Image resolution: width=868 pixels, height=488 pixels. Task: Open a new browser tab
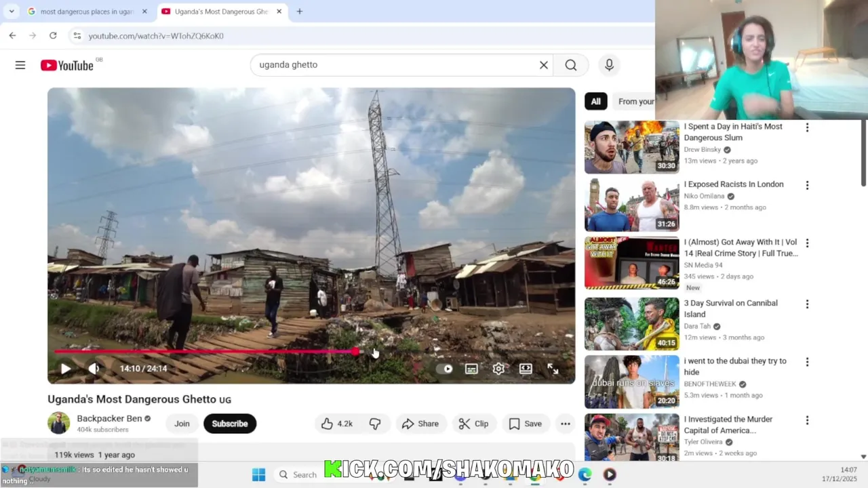tap(299, 12)
